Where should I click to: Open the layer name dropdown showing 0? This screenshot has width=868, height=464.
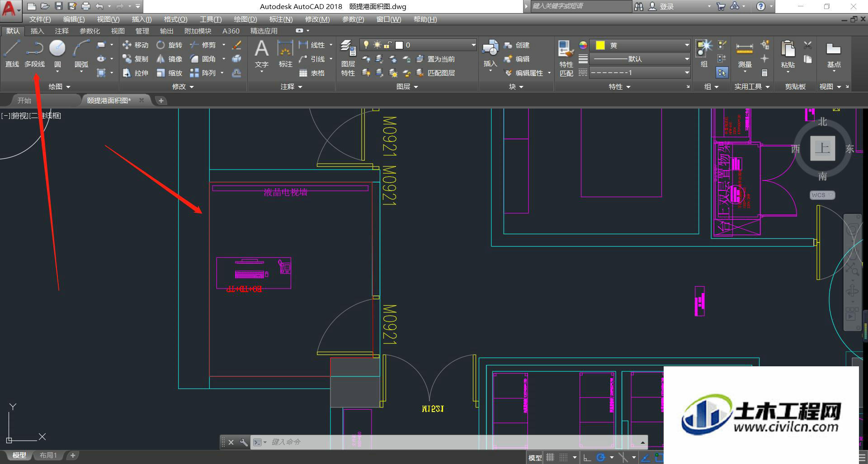pos(418,45)
